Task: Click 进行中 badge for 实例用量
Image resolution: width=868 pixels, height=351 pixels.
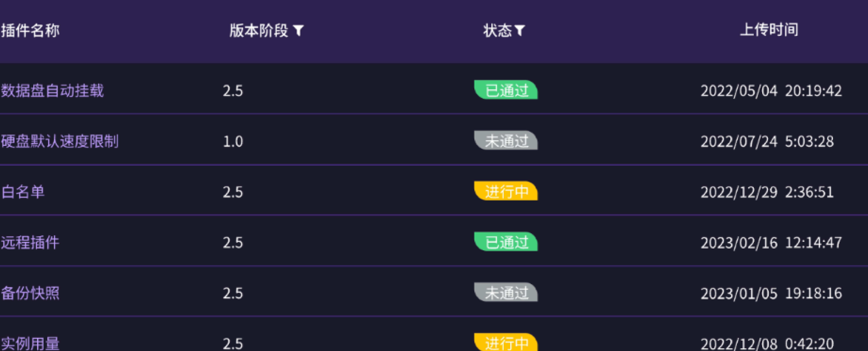Action: pyautogui.click(x=506, y=342)
